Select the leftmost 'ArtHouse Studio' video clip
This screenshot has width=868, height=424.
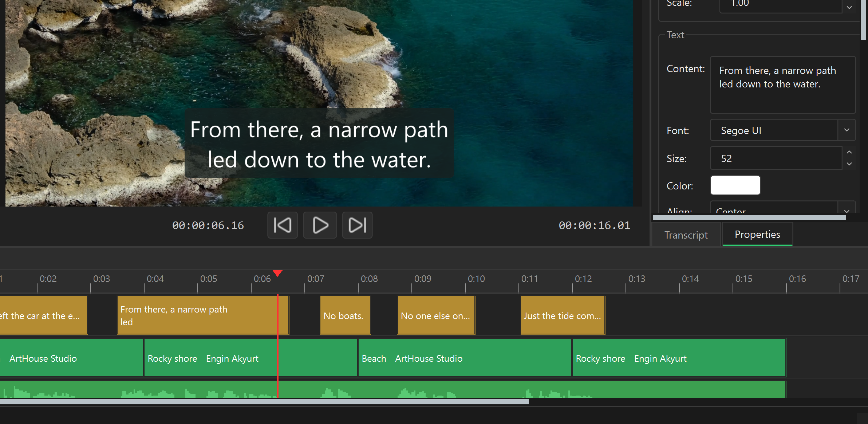click(71, 358)
